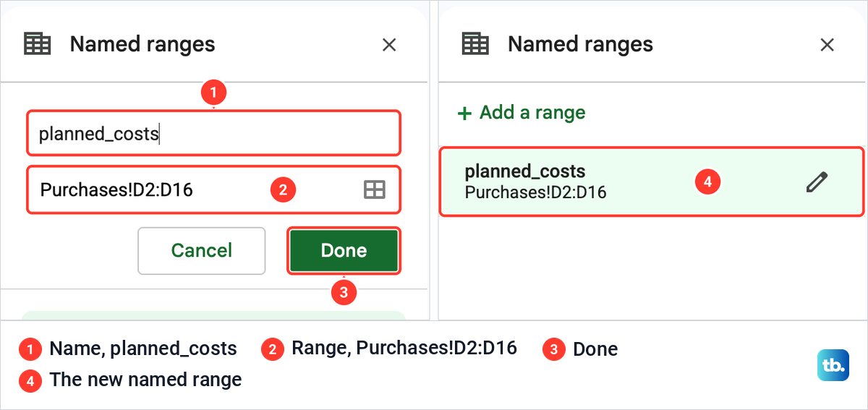The height and width of the screenshot is (410, 868).
Task: Click the pencil edit icon for planned_costs
Action: 817,181
